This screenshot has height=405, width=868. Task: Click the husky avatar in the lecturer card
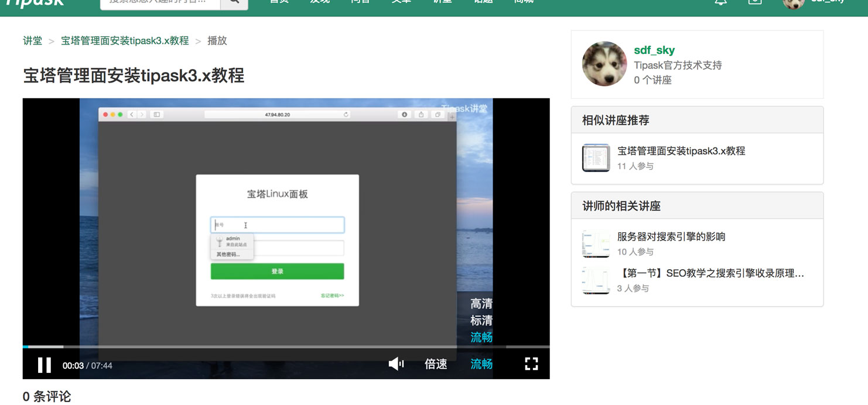(x=604, y=64)
